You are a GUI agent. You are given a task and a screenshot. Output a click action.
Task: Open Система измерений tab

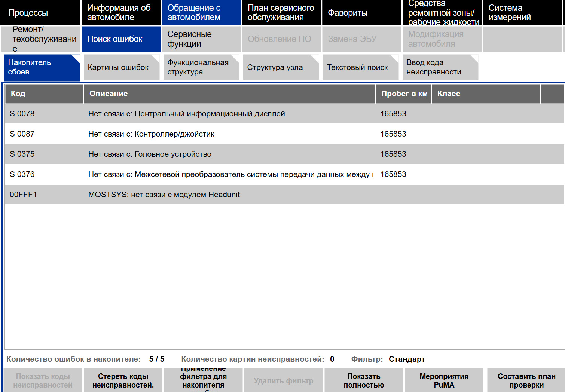[x=522, y=13]
